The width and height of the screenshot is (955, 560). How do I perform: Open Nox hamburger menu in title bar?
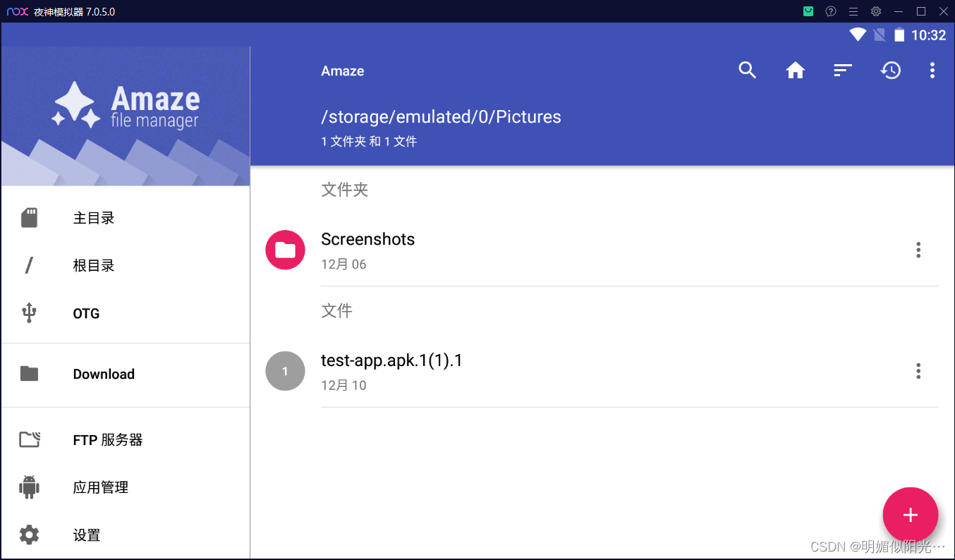(x=853, y=11)
